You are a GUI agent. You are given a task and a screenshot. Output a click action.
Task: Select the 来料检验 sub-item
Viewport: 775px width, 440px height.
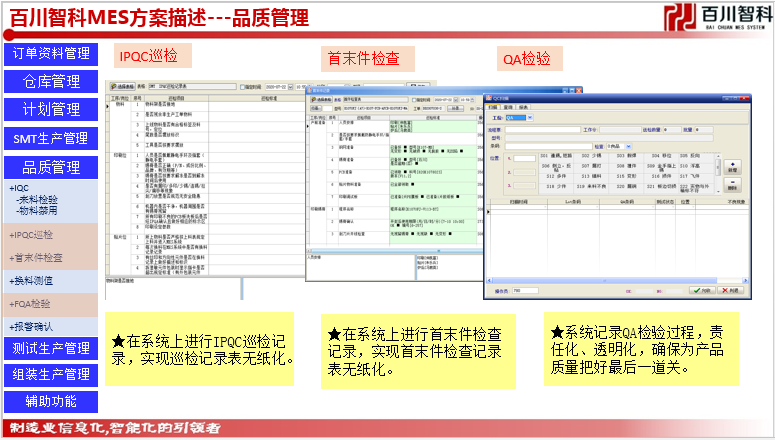(x=37, y=200)
